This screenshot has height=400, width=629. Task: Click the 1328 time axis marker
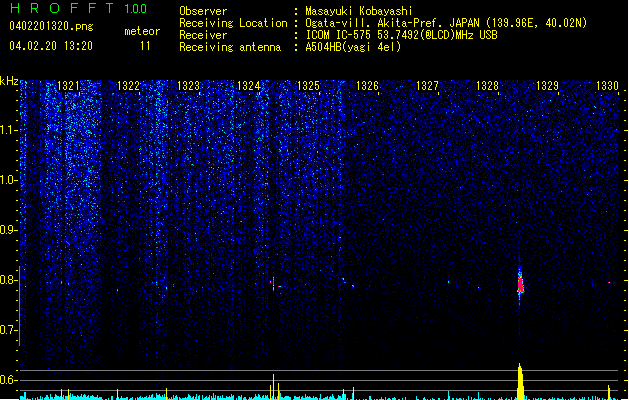point(487,86)
